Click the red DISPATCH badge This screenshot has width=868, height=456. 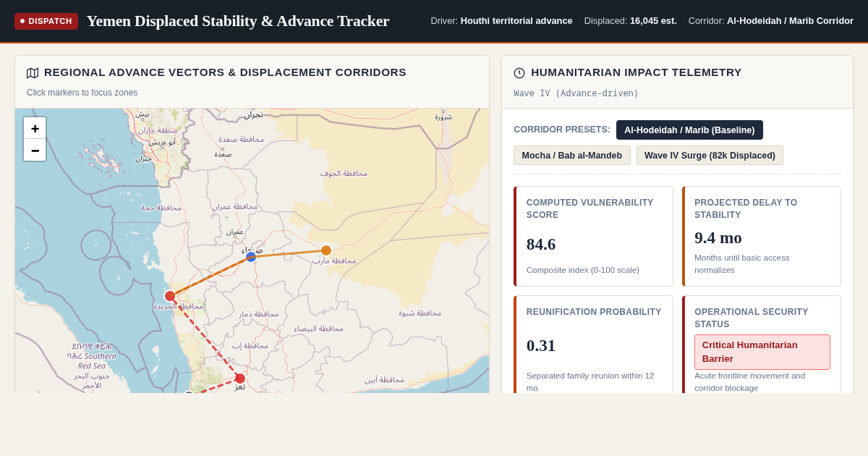[x=46, y=21]
